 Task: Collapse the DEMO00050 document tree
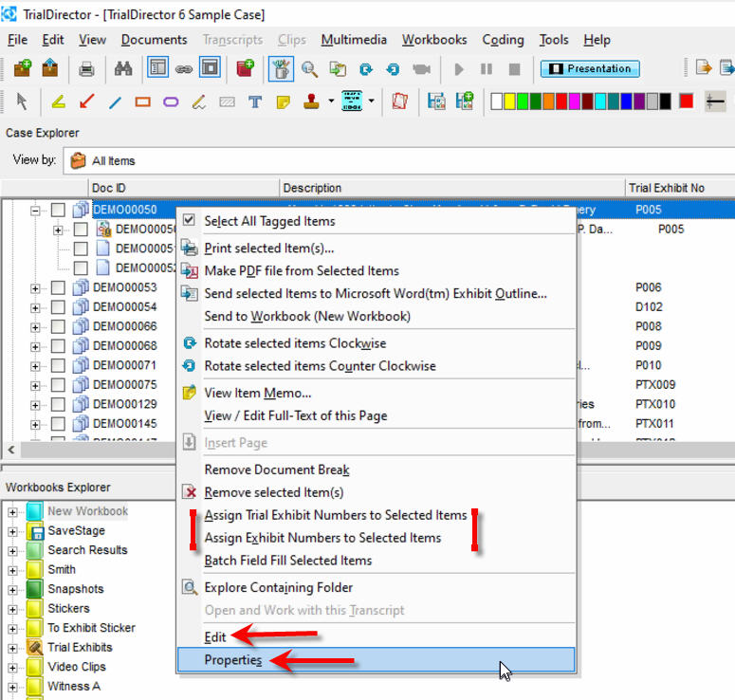(35, 211)
